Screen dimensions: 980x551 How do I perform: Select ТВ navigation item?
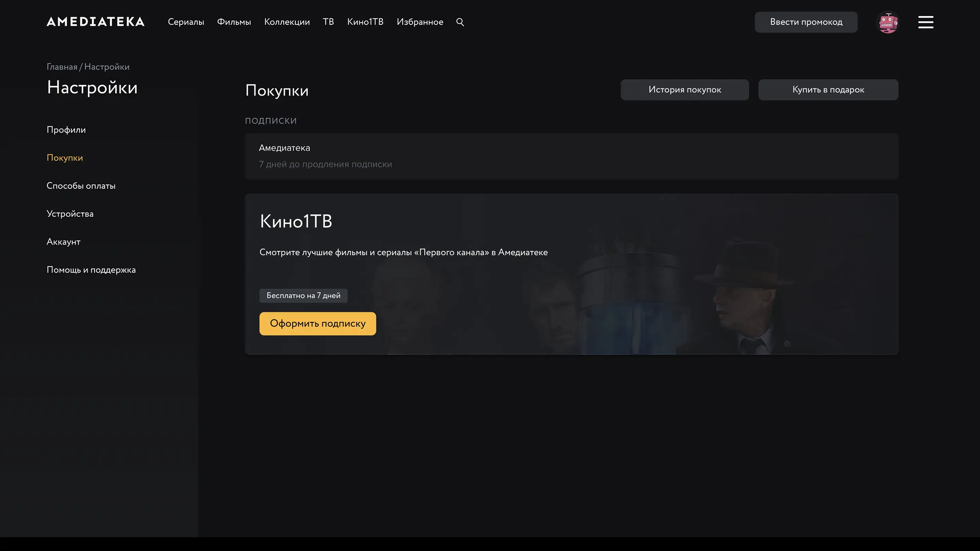328,22
